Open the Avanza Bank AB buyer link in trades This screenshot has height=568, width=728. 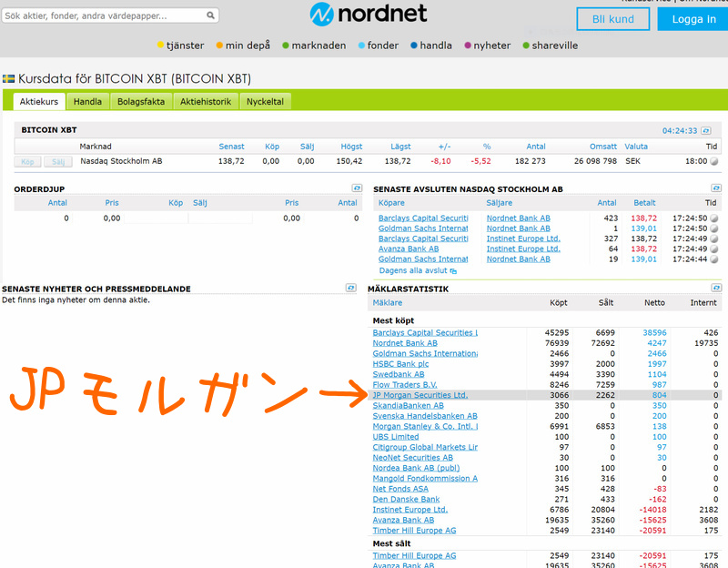coord(409,248)
